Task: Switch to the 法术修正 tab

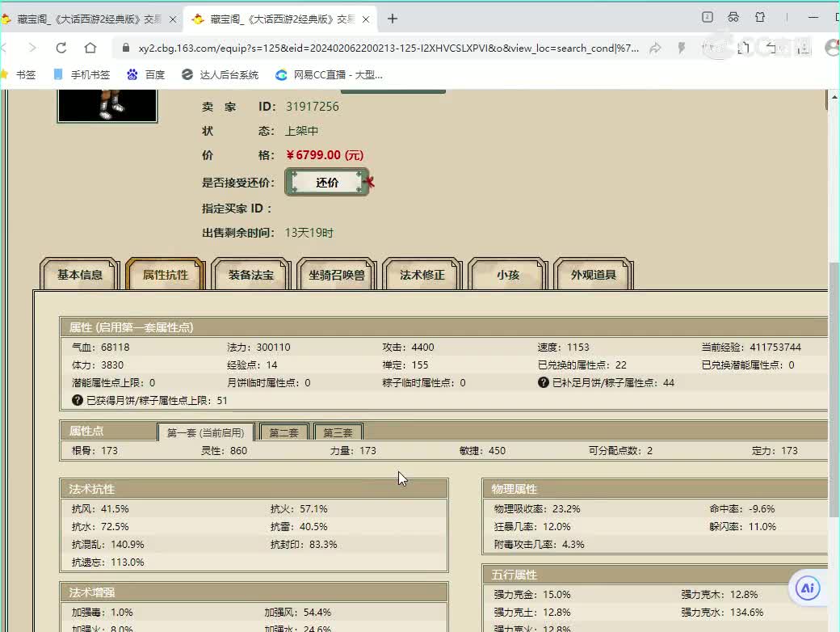Action: pos(422,275)
